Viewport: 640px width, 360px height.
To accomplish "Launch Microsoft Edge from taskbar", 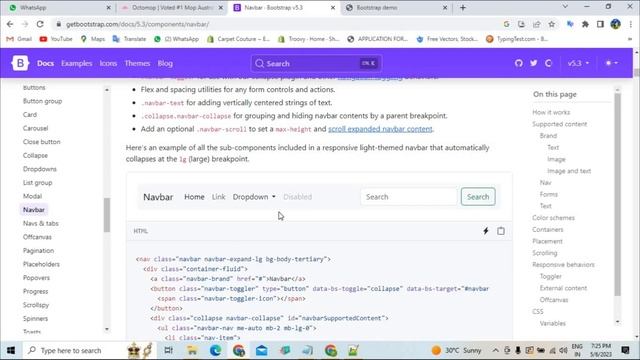I will coord(215,350).
